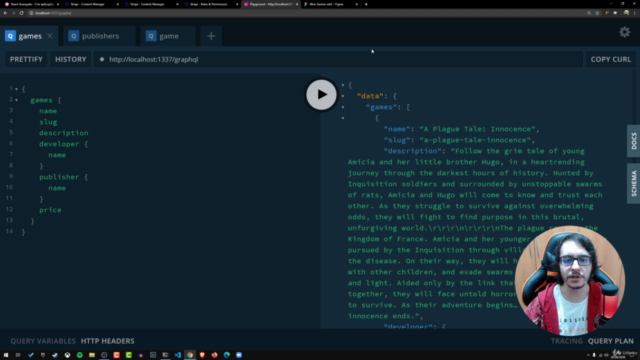Open a new browser tab
640x360 pixels.
pyautogui.click(x=366, y=4)
